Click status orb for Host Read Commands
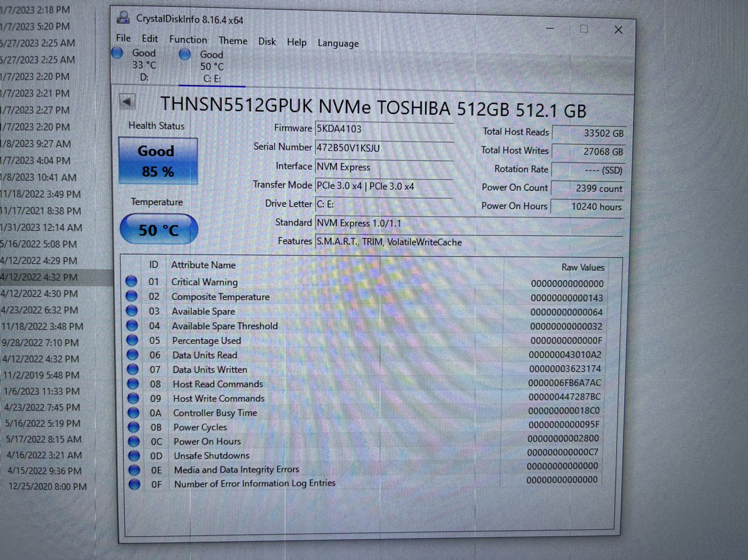The image size is (748, 560). tap(133, 384)
